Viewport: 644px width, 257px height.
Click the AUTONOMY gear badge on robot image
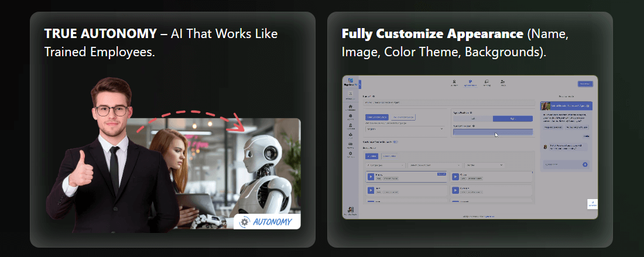coord(267,222)
